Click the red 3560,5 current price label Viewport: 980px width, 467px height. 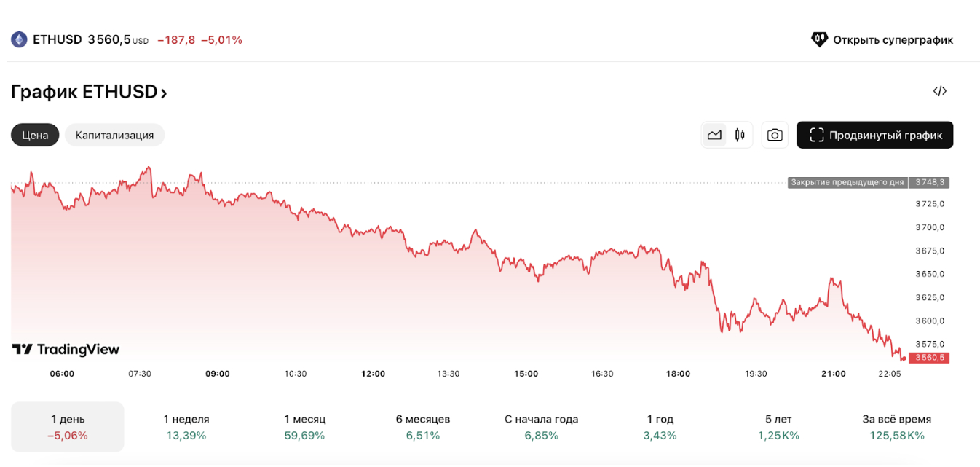click(929, 358)
